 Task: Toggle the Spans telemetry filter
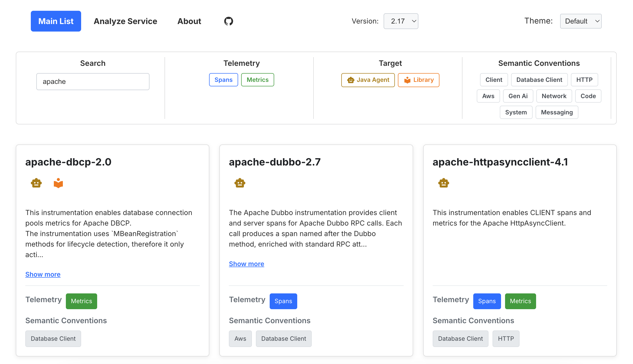pos(223,80)
